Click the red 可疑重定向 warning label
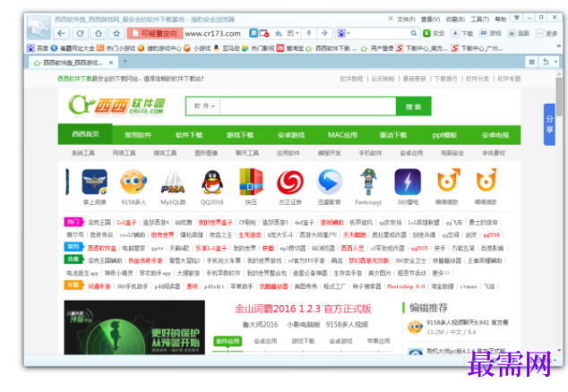Viewport: 568px width, 392px height. 155,33
